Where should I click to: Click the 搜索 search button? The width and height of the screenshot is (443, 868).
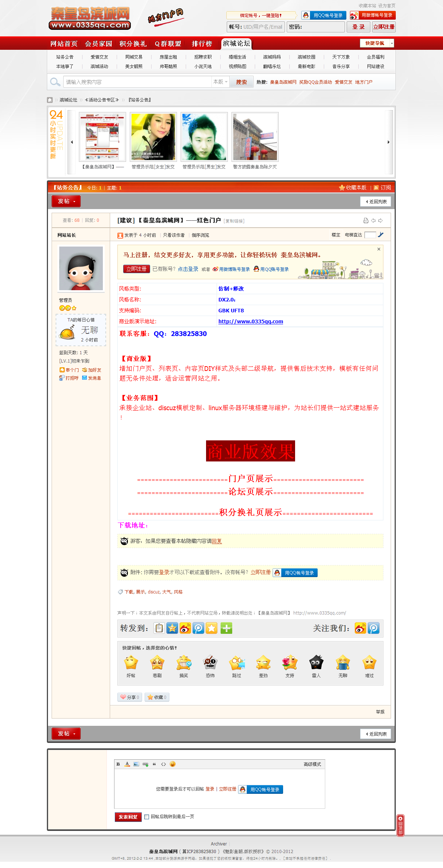pyautogui.click(x=241, y=82)
